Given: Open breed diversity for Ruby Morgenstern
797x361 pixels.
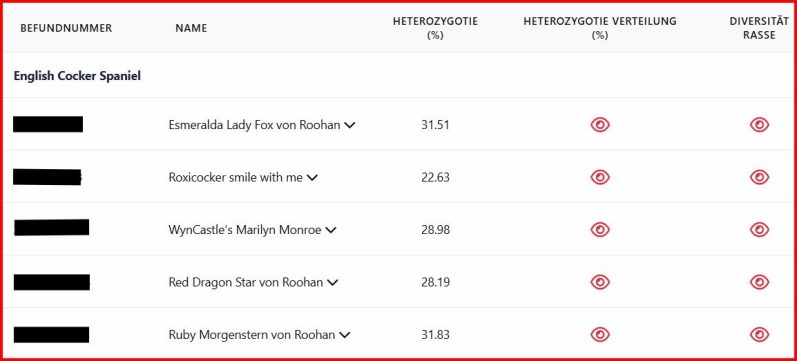Looking at the screenshot, I should (759, 335).
